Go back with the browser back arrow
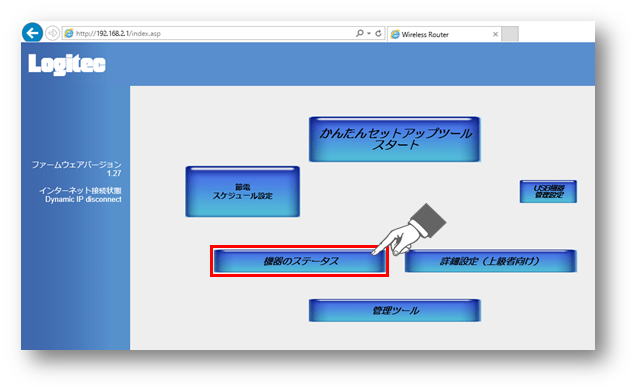This screenshot has height=392, width=637. click(x=32, y=32)
